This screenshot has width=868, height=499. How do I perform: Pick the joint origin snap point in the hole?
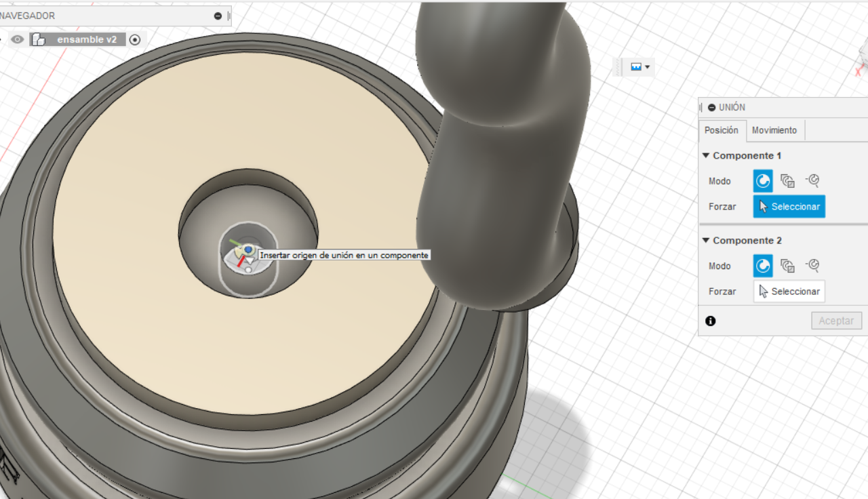click(248, 250)
